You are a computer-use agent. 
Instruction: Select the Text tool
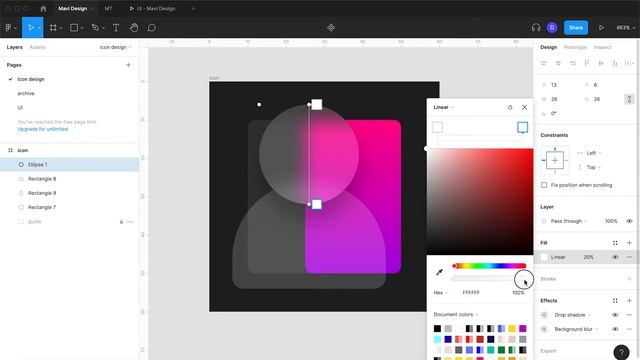pyautogui.click(x=116, y=28)
